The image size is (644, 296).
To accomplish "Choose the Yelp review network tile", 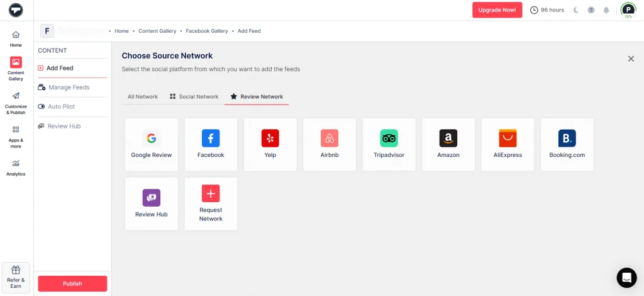I will click(270, 144).
